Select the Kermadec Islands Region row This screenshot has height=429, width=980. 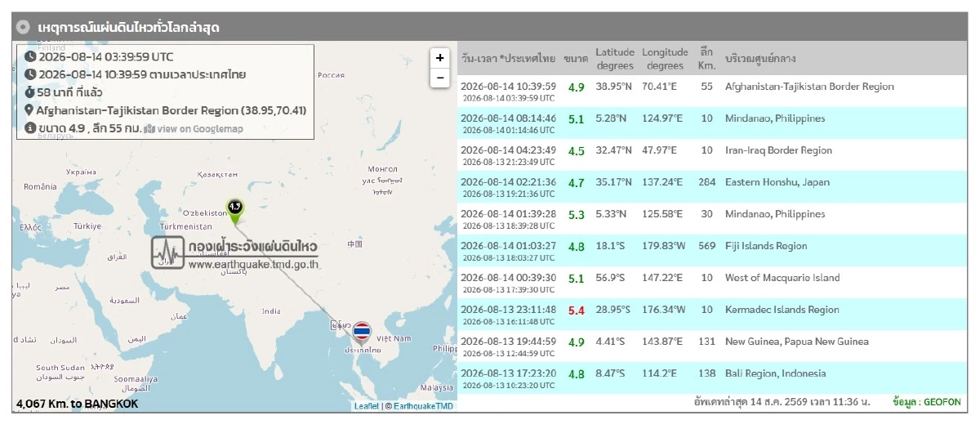click(711, 315)
